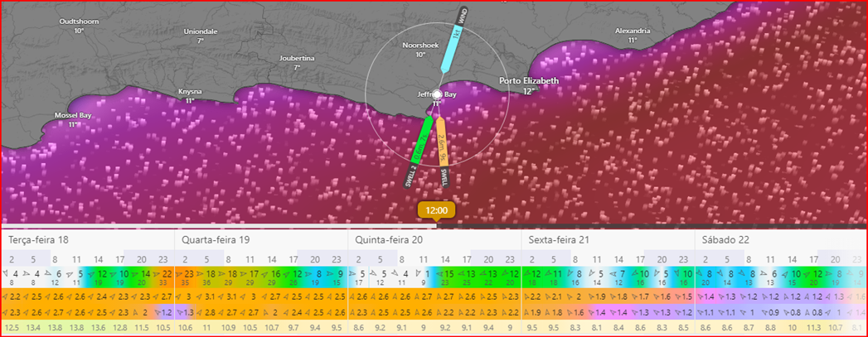Viewport: 868px width, 337px height.
Task: Click the Porto Elizabeth city label
Action: 529,80
